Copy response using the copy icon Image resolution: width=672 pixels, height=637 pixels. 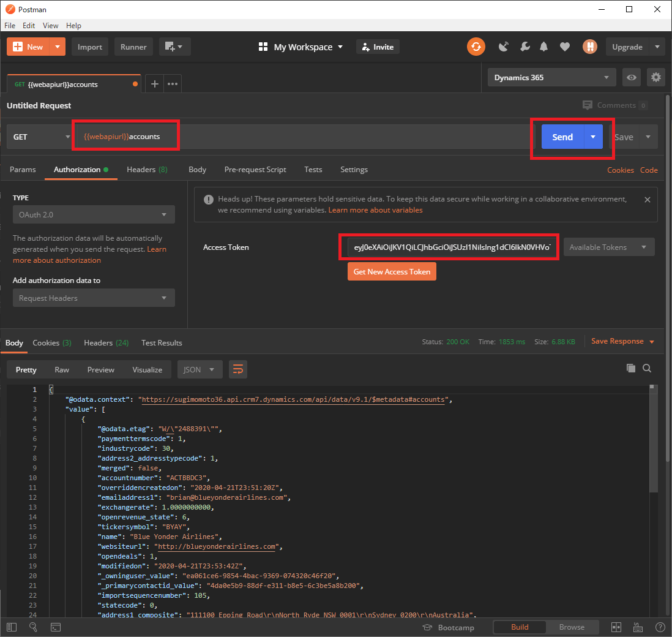tap(631, 368)
